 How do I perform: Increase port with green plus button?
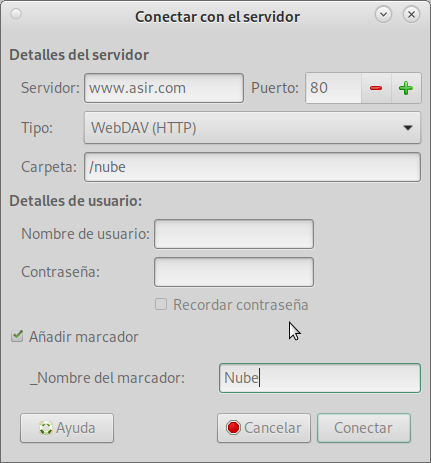406,88
